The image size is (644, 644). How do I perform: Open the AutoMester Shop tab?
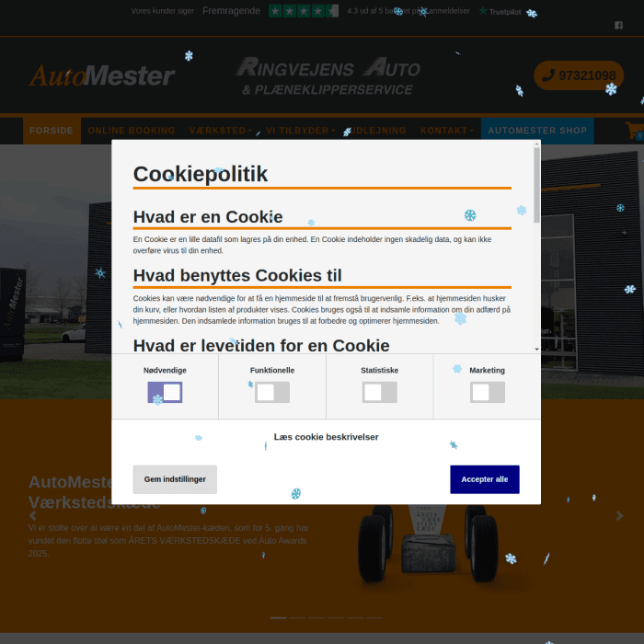click(537, 131)
